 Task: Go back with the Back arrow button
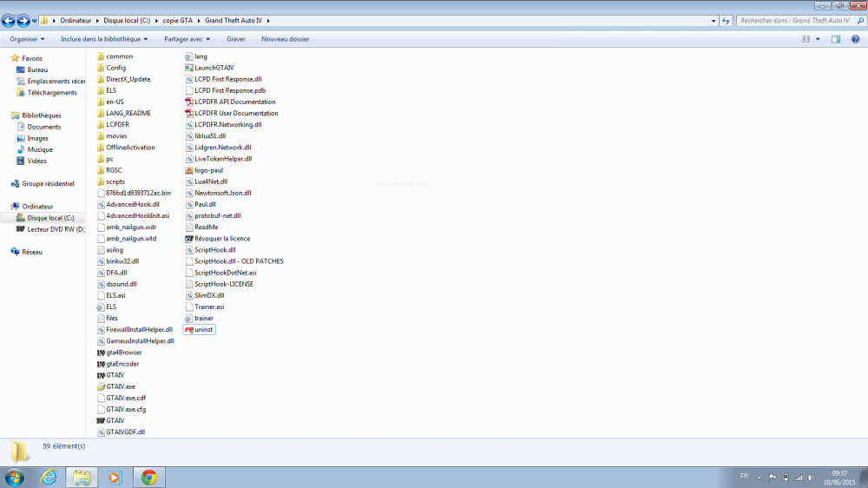click(9, 21)
